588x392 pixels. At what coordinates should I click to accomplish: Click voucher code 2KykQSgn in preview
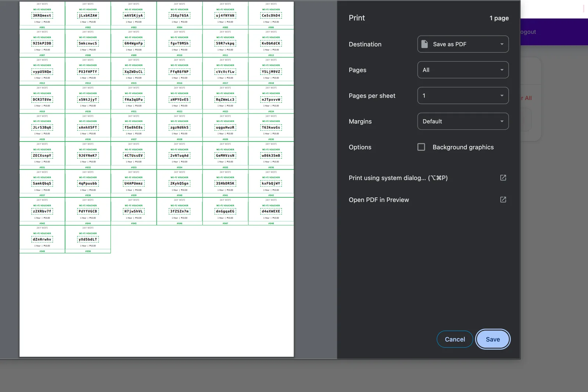[x=179, y=183]
